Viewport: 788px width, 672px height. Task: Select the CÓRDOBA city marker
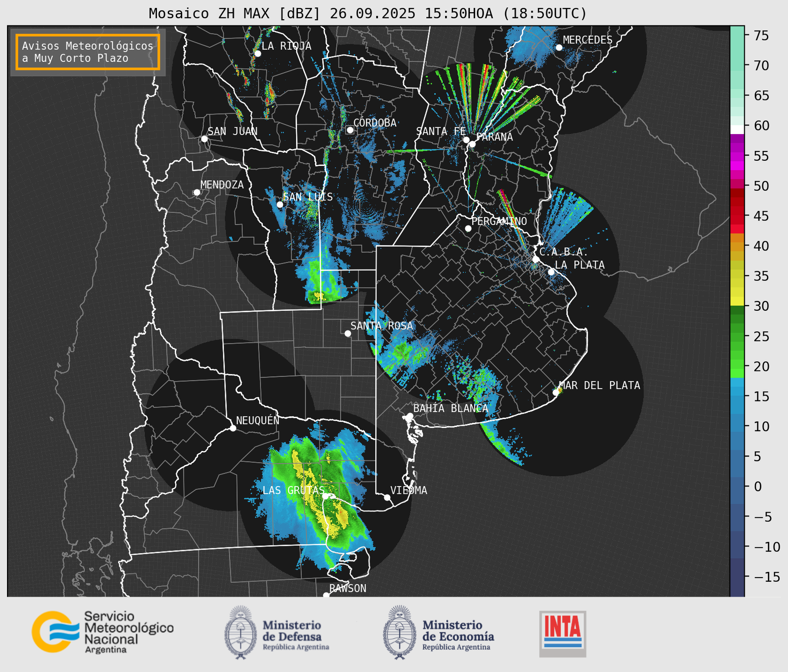point(350,130)
